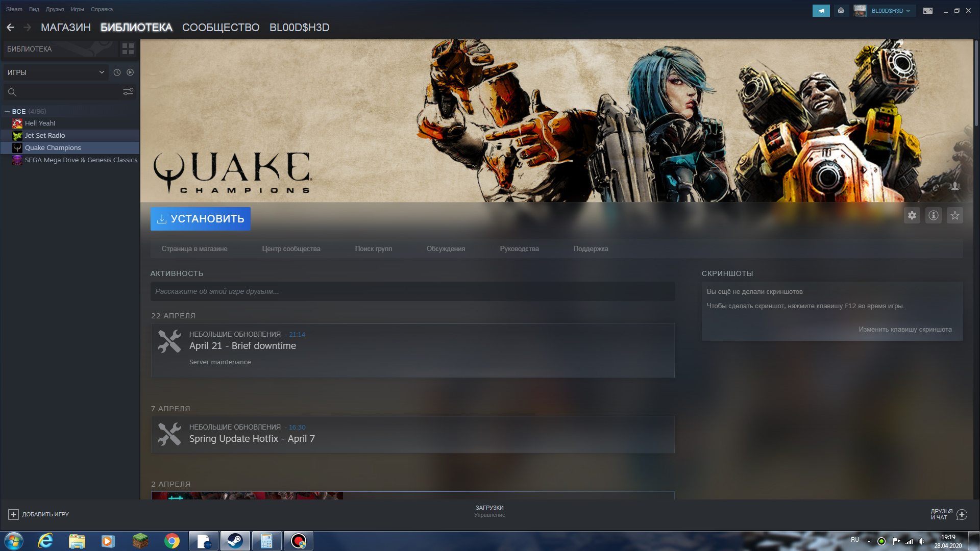Click into the library search field
Screen dimensions: 980x551
point(69,92)
